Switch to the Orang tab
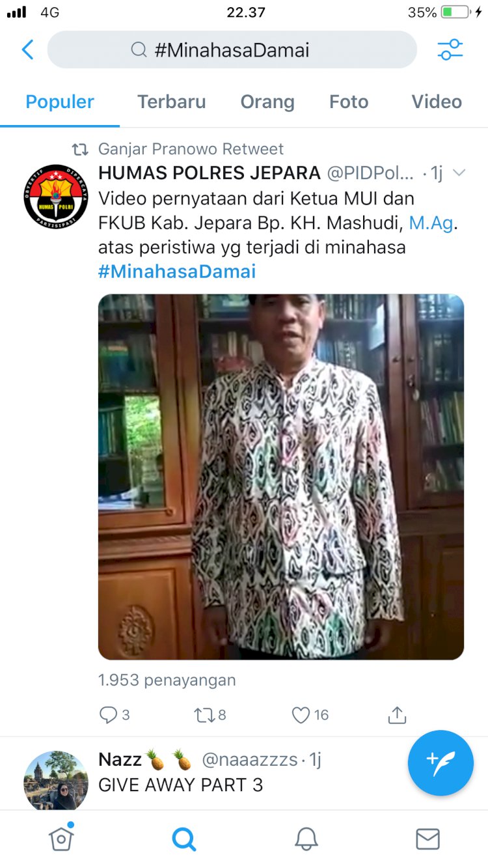The height and width of the screenshot is (868, 488). (267, 102)
